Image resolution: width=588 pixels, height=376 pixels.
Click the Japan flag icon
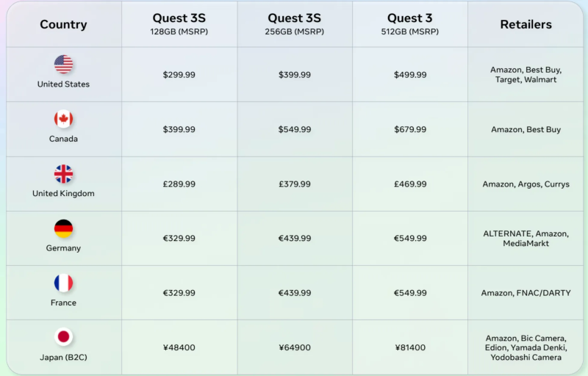tap(64, 337)
